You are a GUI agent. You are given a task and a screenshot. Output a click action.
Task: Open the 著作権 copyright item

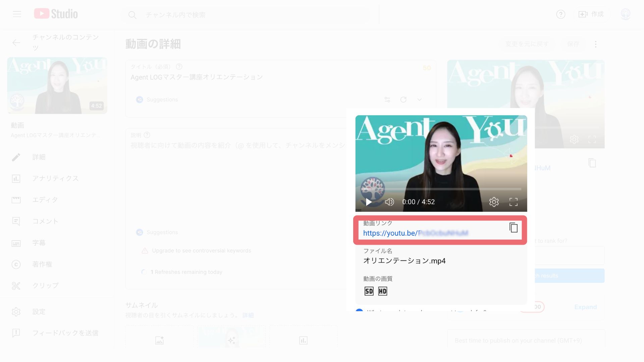tap(42, 264)
